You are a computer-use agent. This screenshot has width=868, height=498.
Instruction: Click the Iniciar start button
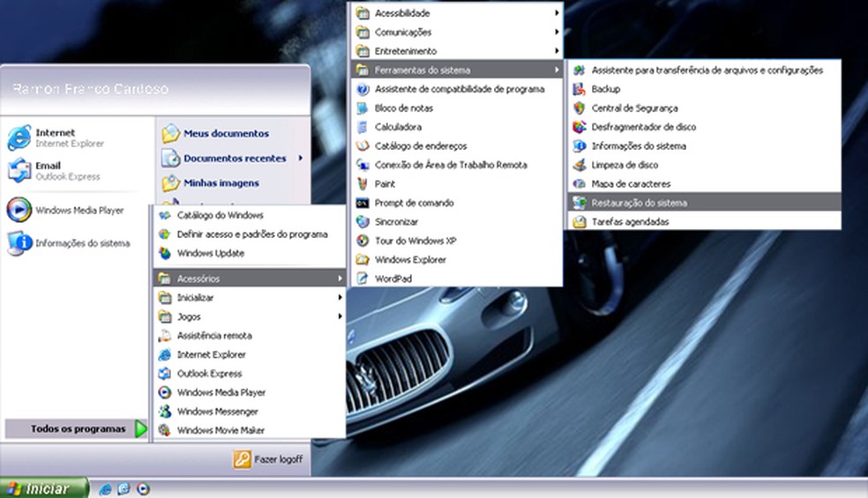[44, 488]
